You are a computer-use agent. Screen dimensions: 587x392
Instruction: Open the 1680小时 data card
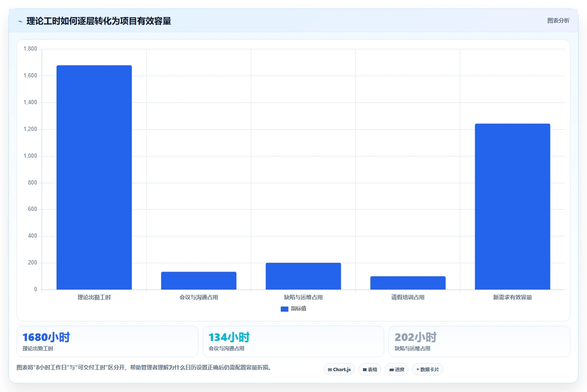point(108,341)
